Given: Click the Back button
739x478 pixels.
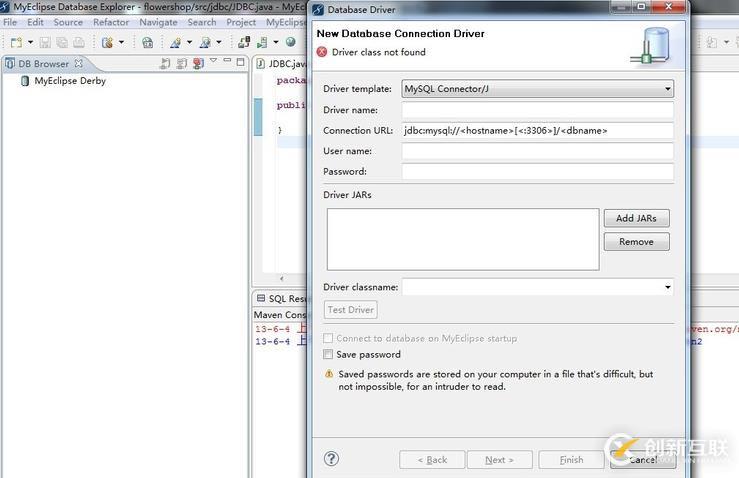Looking at the screenshot, I should click(432, 460).
